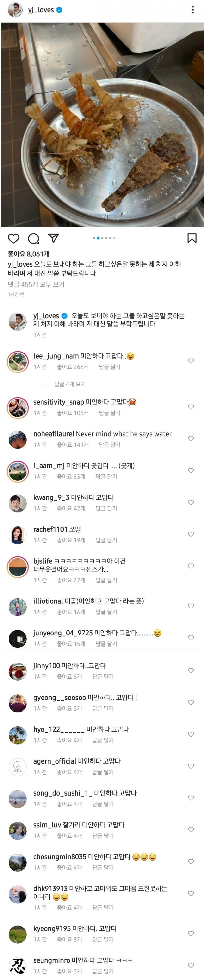
Task: Reply to sensitivity_snap's comment
Action: 109,413
